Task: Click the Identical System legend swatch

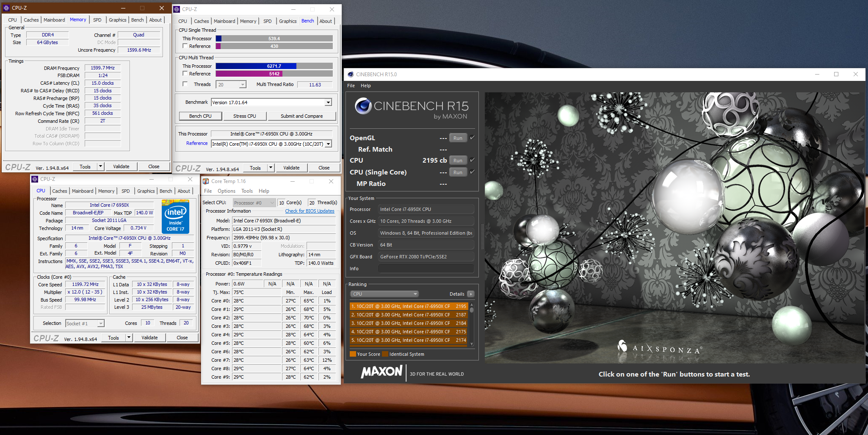Action: click(385, 354)
